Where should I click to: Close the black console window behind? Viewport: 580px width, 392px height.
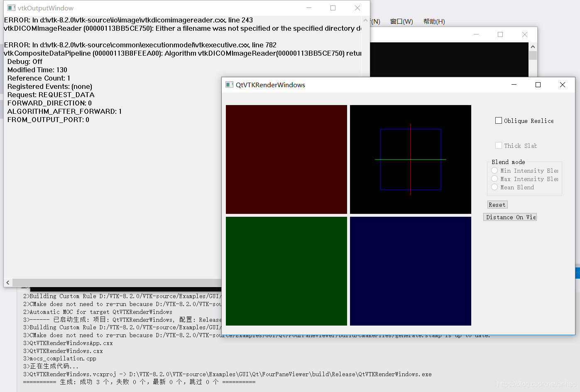(525, 34)
